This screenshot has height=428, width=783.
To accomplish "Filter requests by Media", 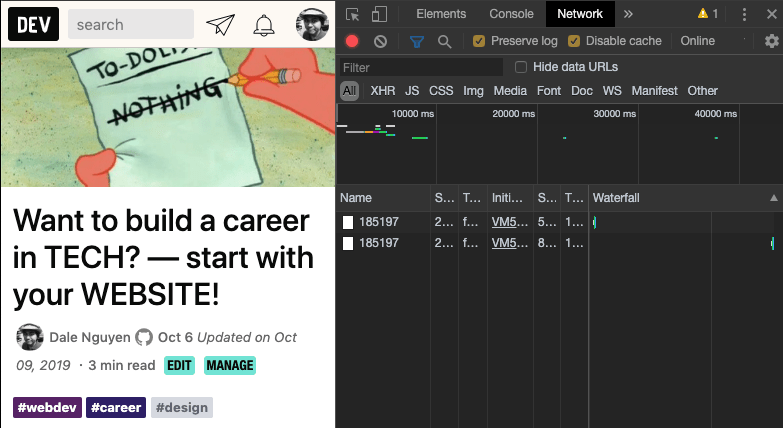I will [510, 91].
